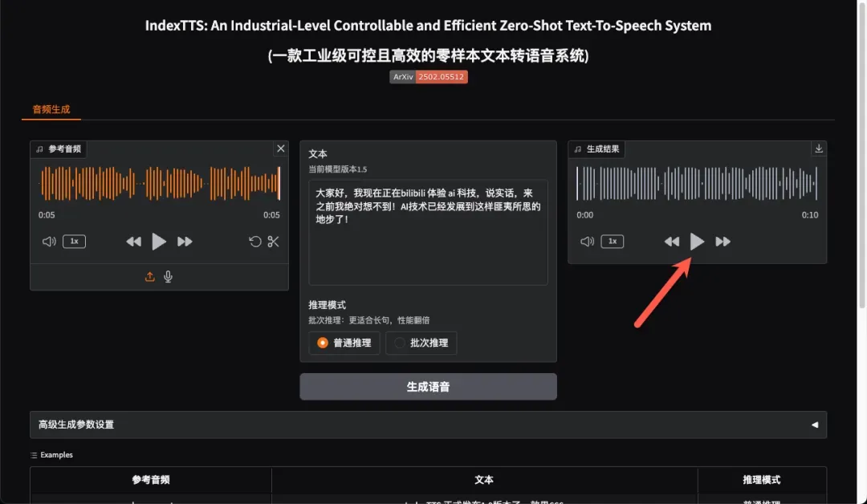Fast-forward the reference audio

click(x=184, y=241)
